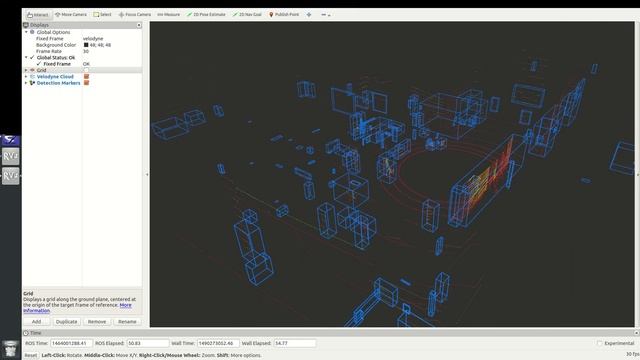
Task: Expand the Grid display node
Action: point(26,70)
